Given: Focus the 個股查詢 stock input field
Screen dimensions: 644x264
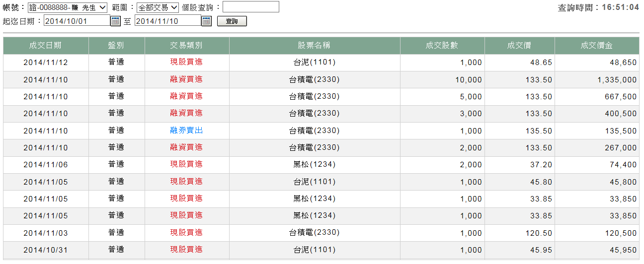Looking at the screenshot, I should click(x=250, y=7).
